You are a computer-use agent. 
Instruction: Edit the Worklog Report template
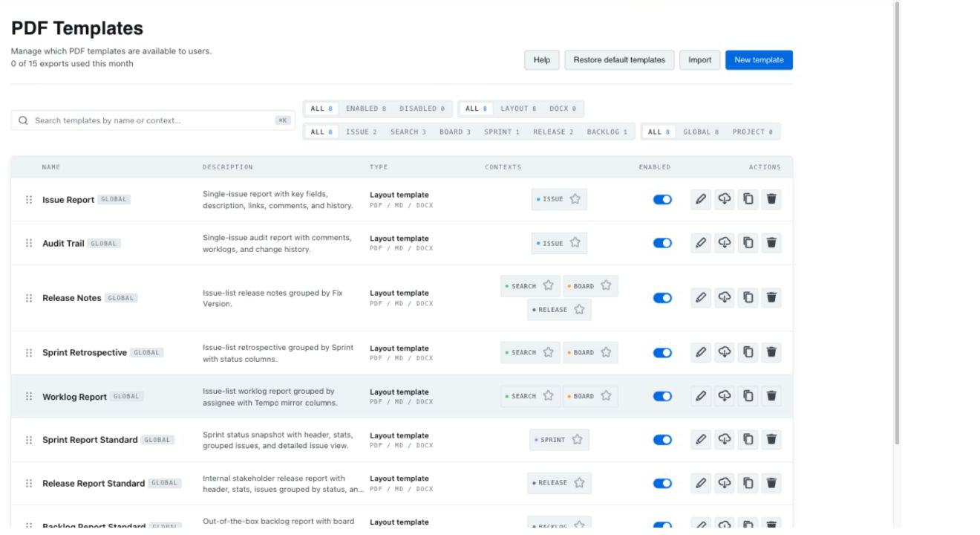coord(701,396)
